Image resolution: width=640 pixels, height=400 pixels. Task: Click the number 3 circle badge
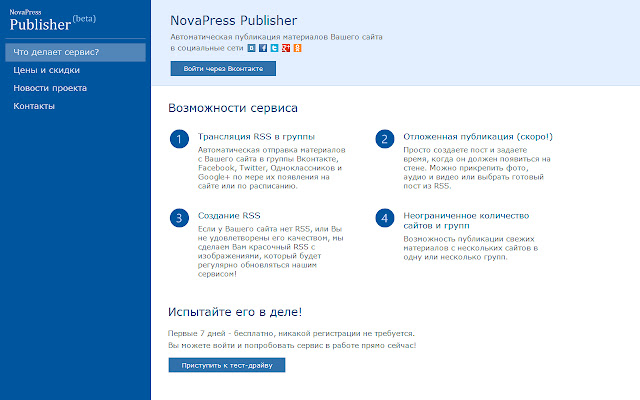(x=179, y=218)
